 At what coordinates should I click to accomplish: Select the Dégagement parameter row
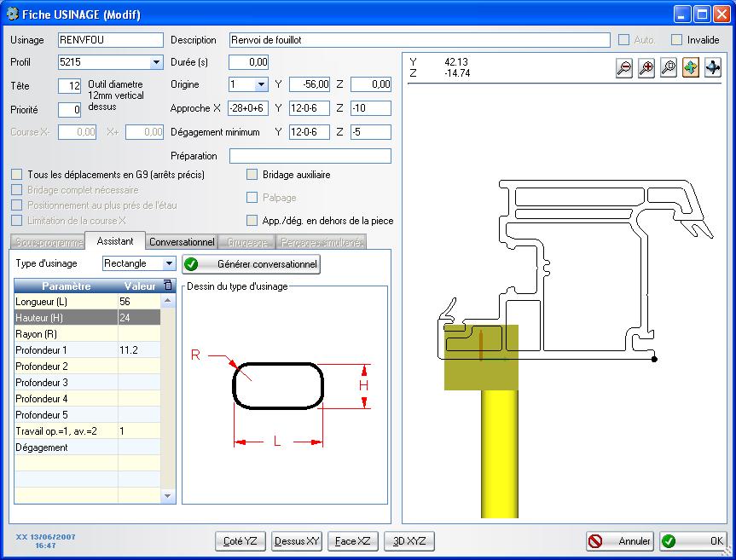87,447
